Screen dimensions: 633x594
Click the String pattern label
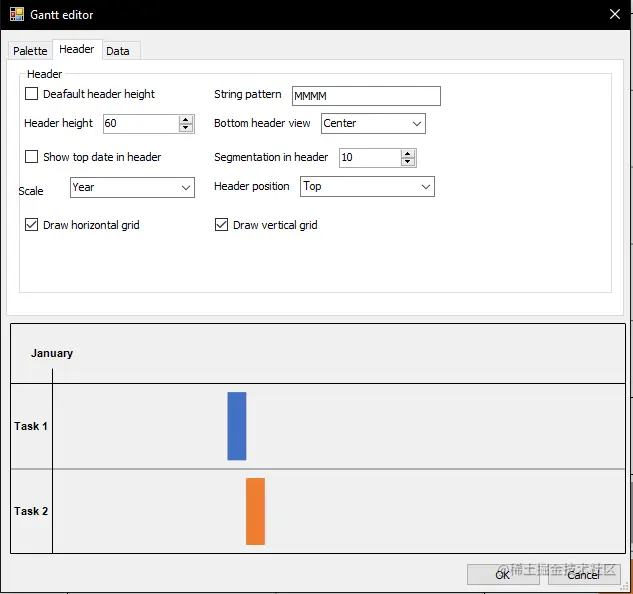click(x=247, y=94)
